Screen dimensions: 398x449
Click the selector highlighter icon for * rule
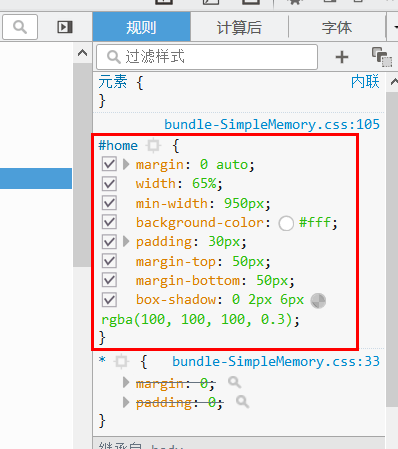coord(121,361)
